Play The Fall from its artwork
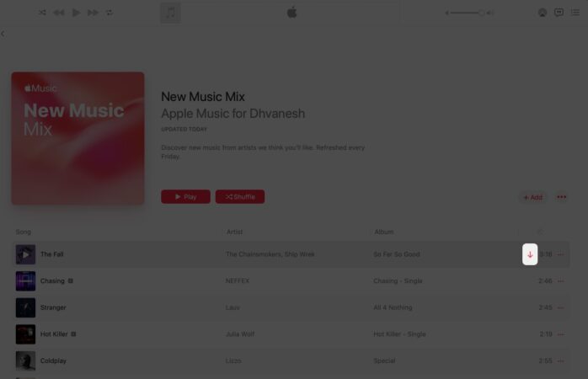This screenshot has height=379, width=588. (x=25, y=254)
